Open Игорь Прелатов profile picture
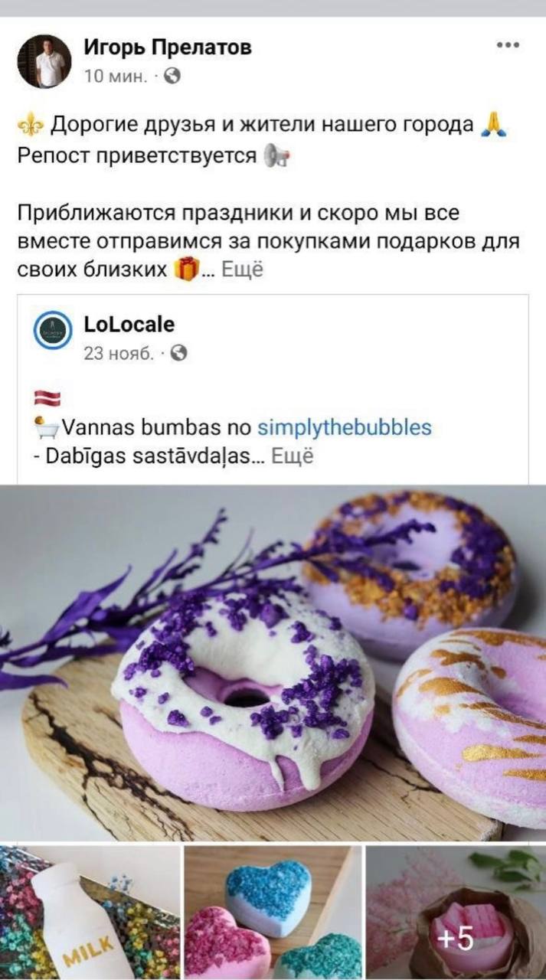 coord(43,60)
